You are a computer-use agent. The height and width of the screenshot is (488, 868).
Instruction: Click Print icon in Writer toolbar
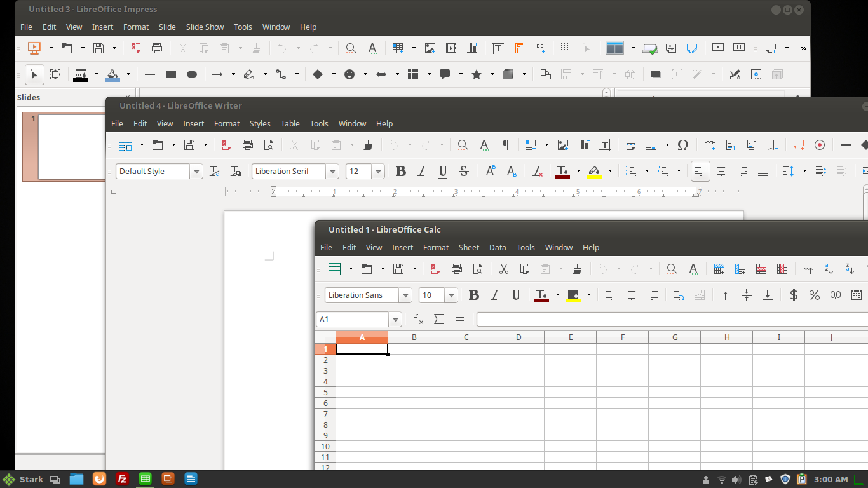click(248, 145)
